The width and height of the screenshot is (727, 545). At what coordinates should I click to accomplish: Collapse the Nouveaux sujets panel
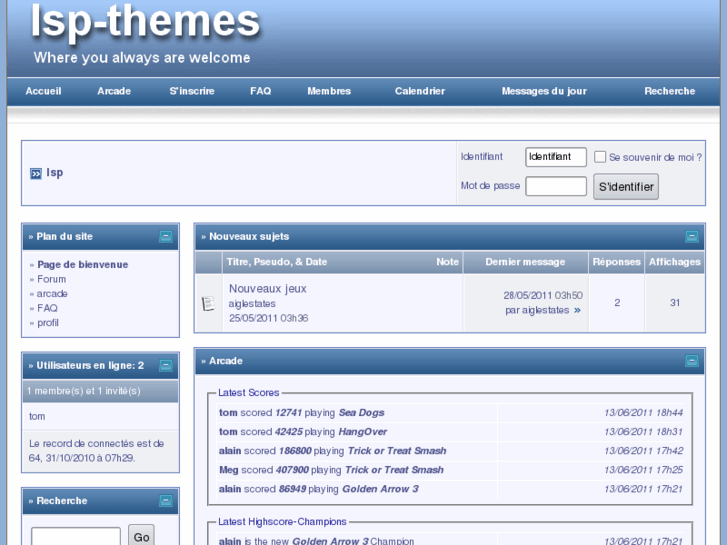point(692,237)
